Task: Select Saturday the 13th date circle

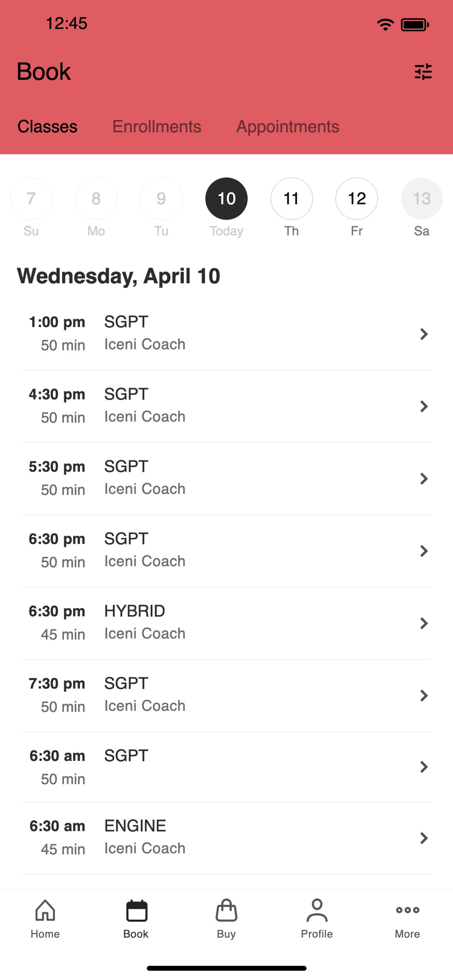Action: [422, 198]
